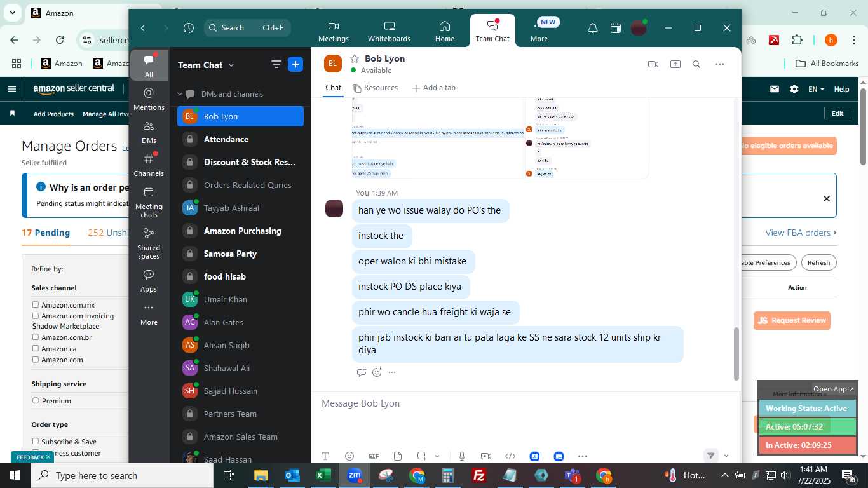Click Edit button in Seller Central
The width and height of the screenshot is (868, 488).
[837, 113]
